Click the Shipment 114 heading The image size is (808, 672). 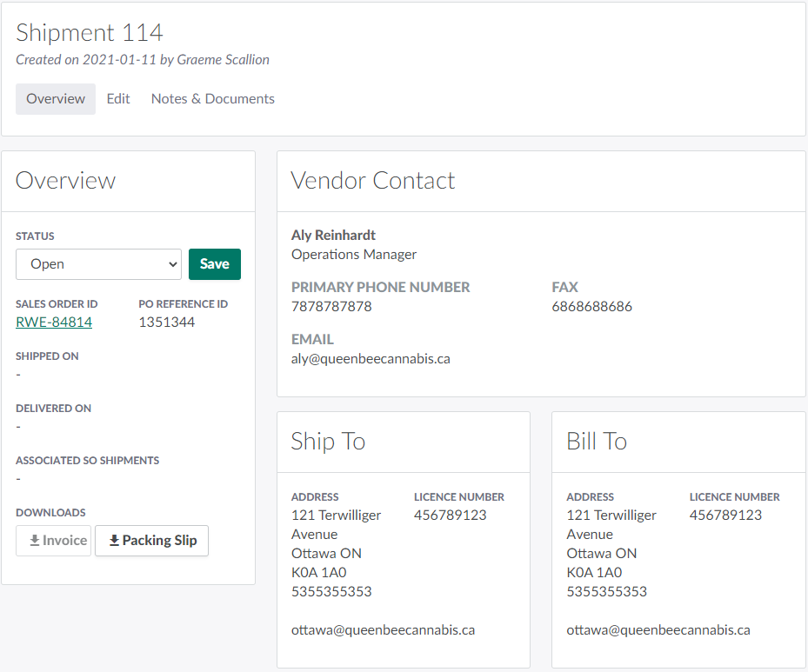coord(90,33)
